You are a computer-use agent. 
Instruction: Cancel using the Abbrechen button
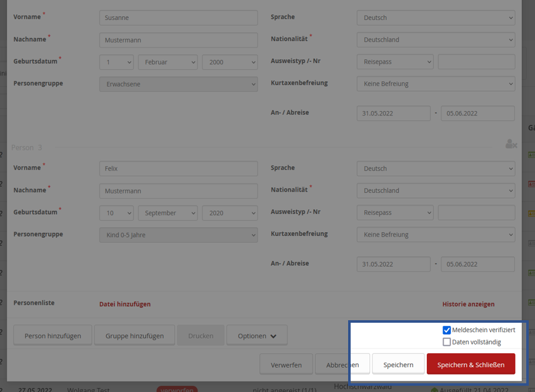[342, 365]
